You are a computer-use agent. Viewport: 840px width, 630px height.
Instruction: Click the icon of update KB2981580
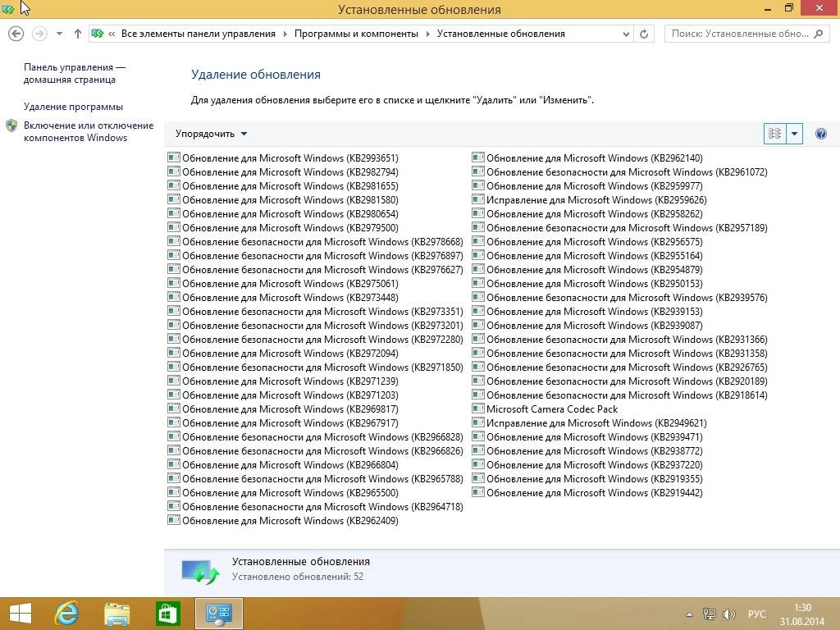(x=174, y=199)
